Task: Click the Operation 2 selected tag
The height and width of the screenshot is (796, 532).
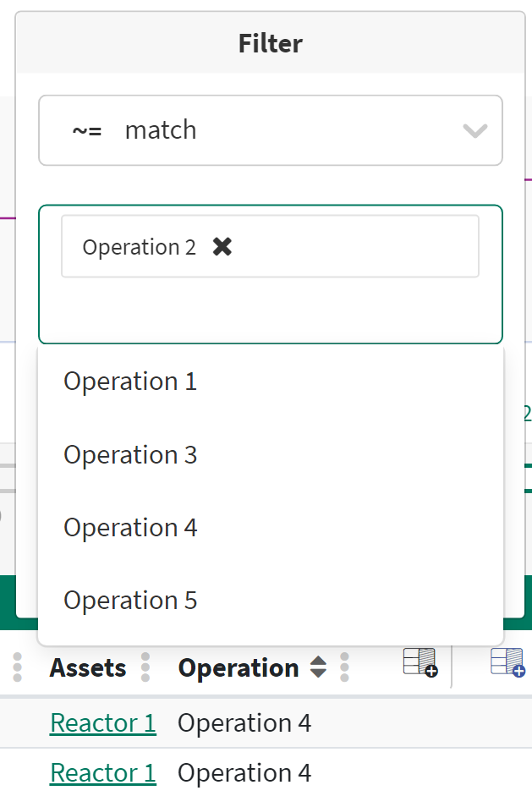Action: coord(140,247)
